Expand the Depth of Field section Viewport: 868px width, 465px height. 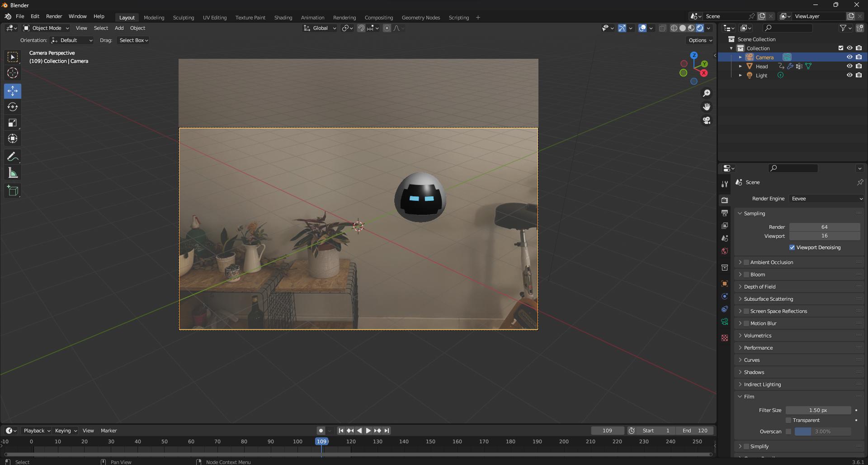click(x=759, y=286)
